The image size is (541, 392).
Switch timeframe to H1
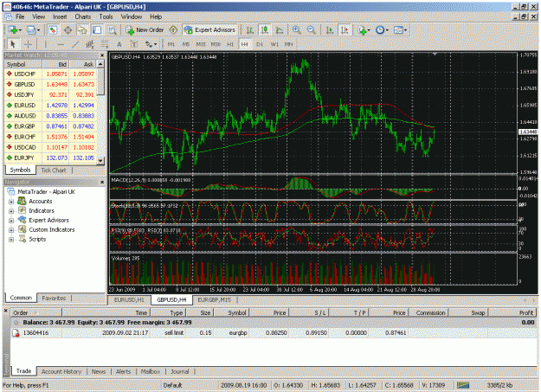coord(230,44)
